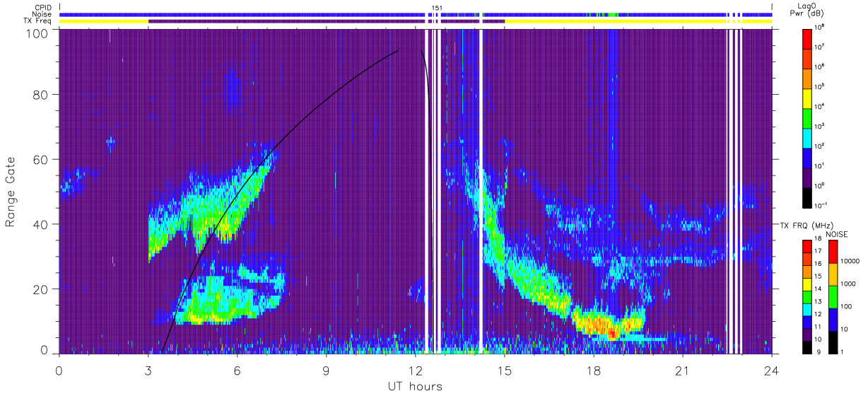Viewport: 868px width, 401px height.
Task: Click the x-axis tick label '6'
Action: 237,371
